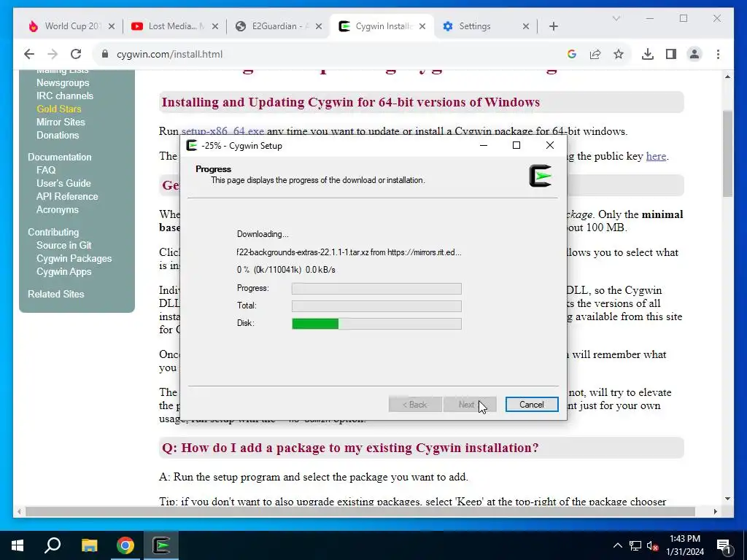Close the World Cup tab
Viewport: 747px width, 560px height.
(112, 26)
